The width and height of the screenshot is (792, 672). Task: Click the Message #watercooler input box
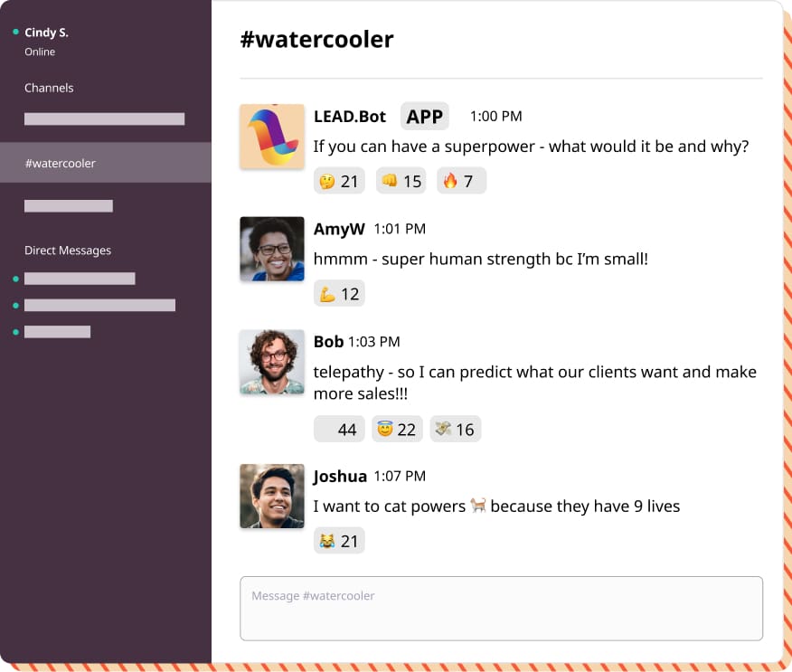click(501, 608)
